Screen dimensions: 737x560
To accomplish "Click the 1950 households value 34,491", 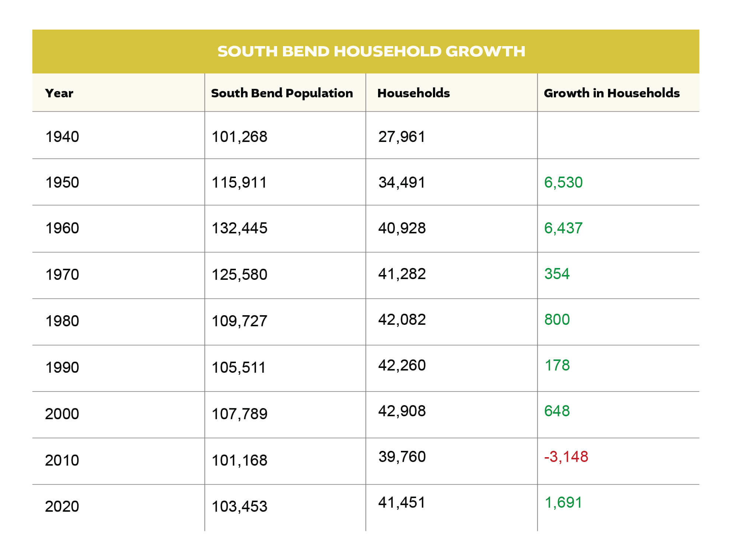I will pos(402,182).
